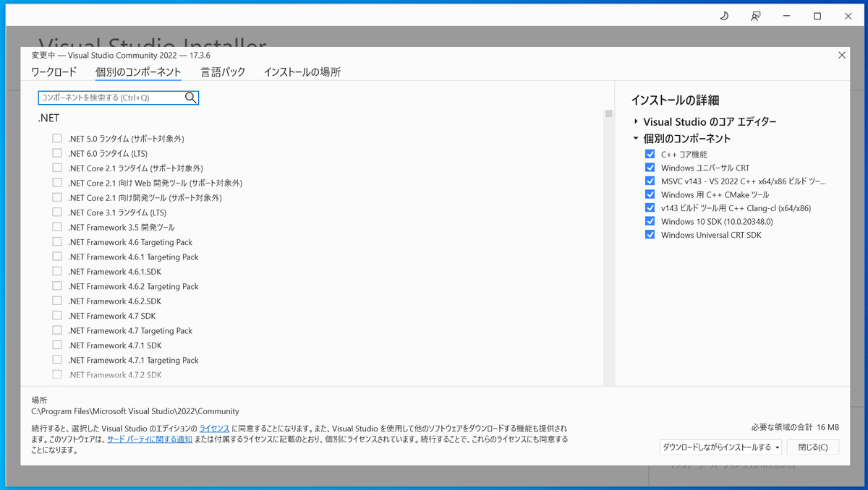Check .NET Framework 4.6.2 SDK checkbox
The height and width of the screenshot is (490, 868).
[x=57, y=301]
